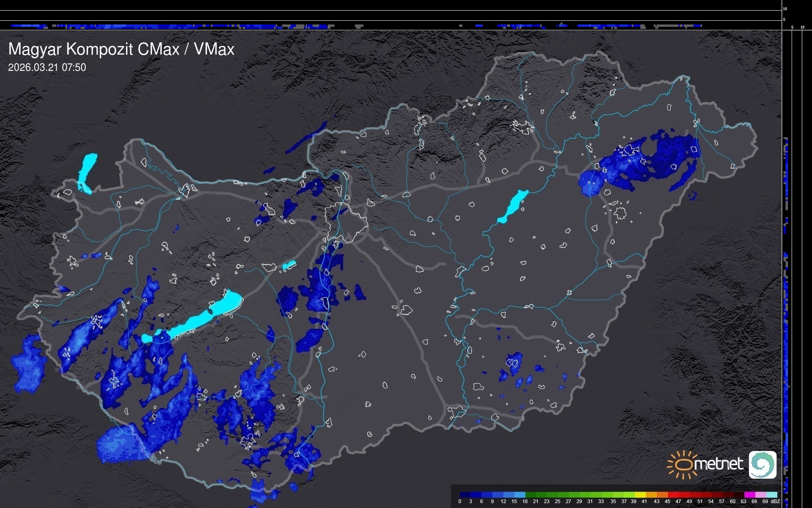
Task: Click the 10 km height label on the top scale
Action: [785, 9]
